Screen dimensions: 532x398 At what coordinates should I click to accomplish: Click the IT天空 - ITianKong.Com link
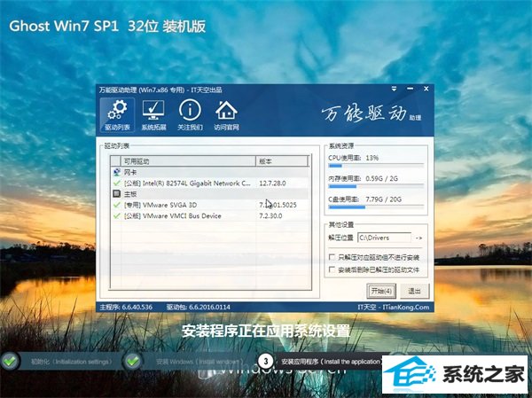[393, 308]
